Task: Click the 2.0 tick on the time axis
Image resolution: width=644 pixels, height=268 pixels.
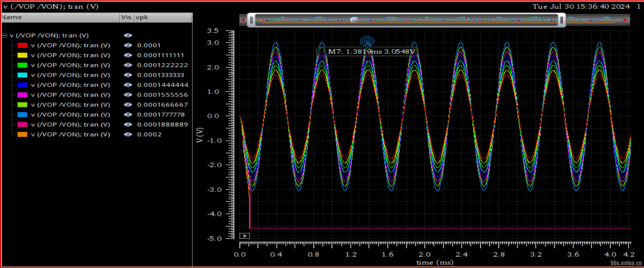Action: coord(424,254)
